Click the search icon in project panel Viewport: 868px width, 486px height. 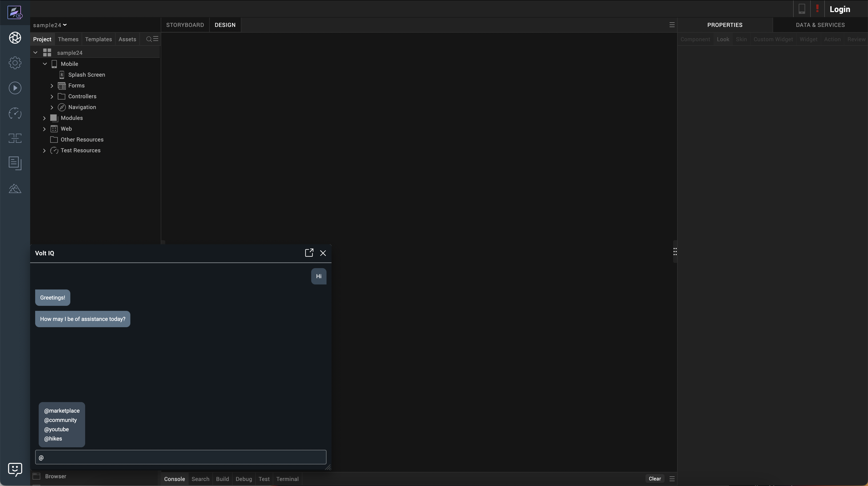pos(149,39)
